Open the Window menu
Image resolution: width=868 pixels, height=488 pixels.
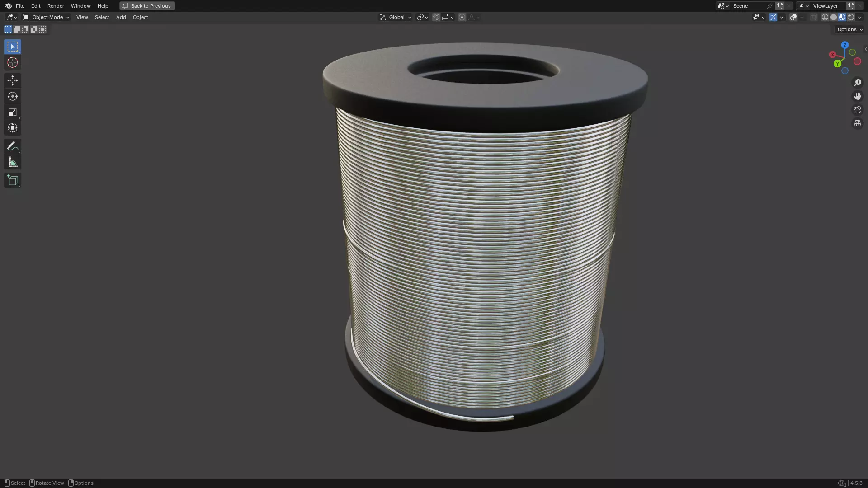click(80, 6)
